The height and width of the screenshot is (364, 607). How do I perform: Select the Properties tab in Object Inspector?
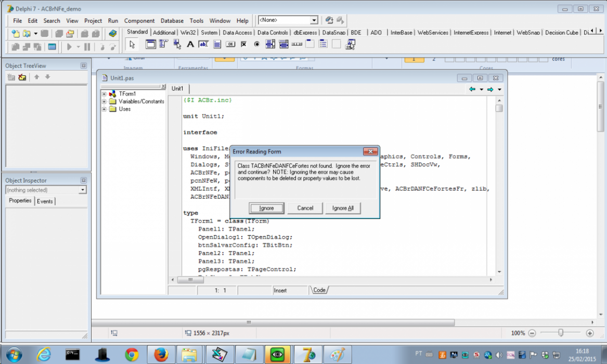20,201
